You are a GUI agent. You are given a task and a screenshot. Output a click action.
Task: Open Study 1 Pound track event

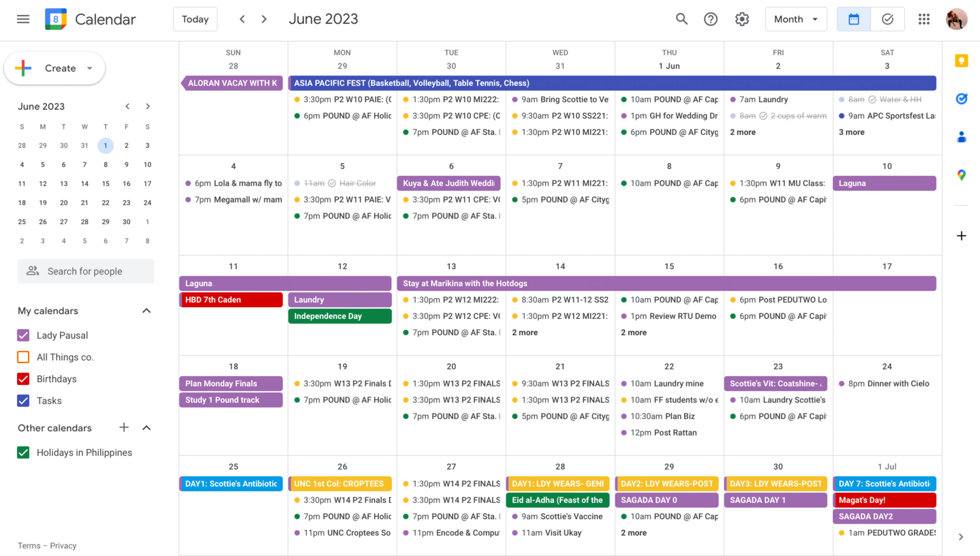[x=231, y=400]
